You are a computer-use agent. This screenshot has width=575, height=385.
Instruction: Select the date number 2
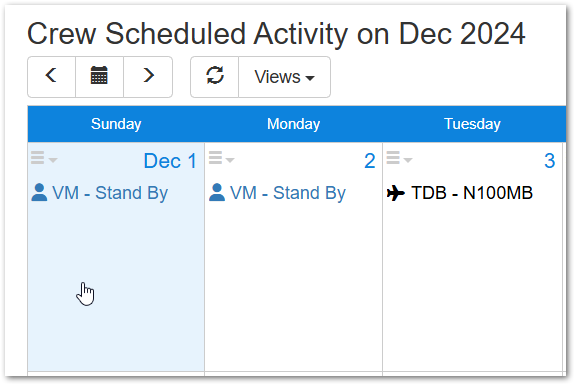click(370, 161)
